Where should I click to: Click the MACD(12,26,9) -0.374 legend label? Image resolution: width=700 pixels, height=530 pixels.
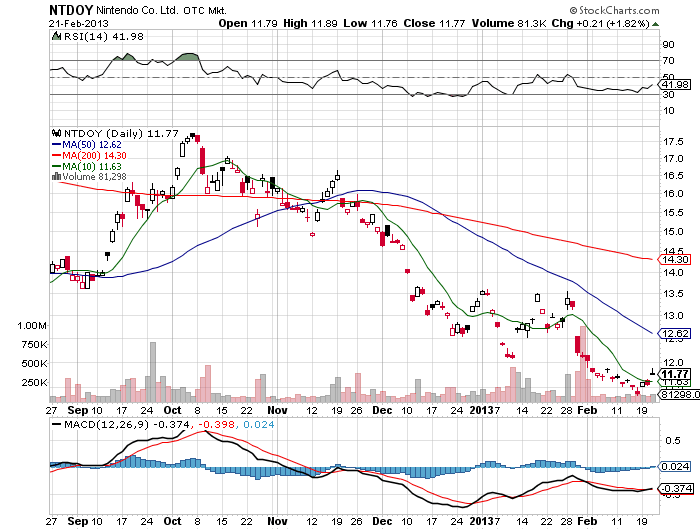coord(127,424)
